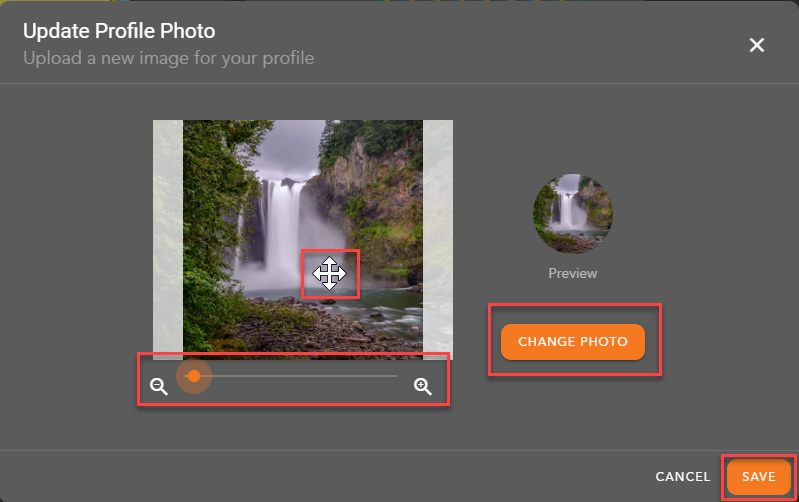Close the Update Profile Photo dialog
799x502 pixels.
point(757,45)
